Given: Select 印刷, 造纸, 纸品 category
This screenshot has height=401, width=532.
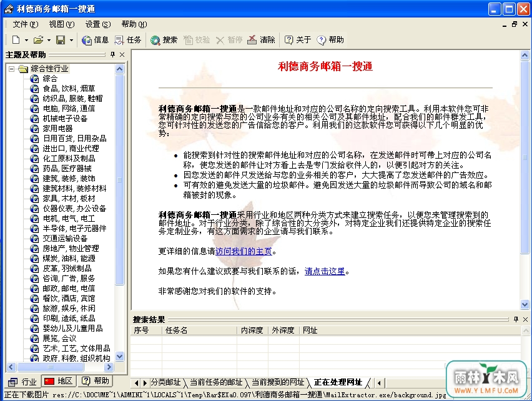Looking at the screenshot, I should [69, 319].
